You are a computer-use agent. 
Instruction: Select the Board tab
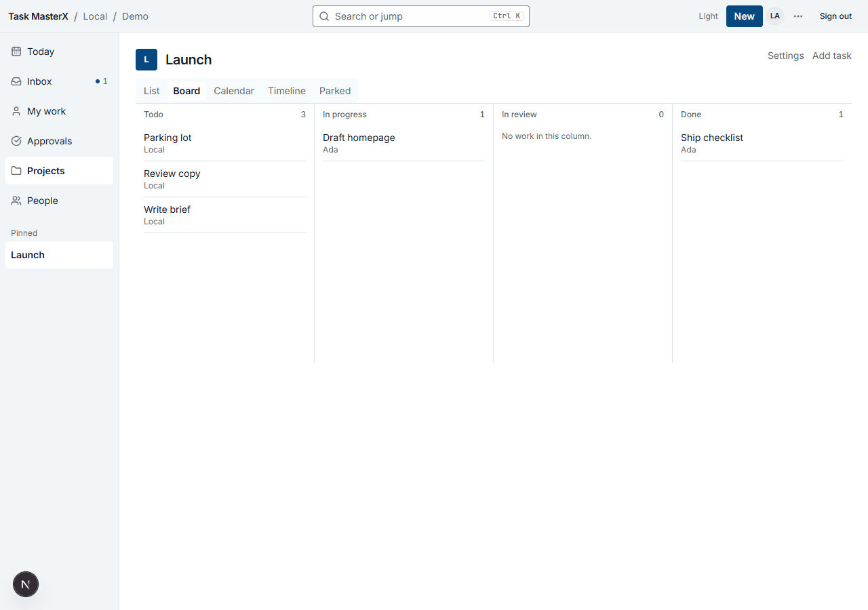pyautogui.click(x=186, y=91)
